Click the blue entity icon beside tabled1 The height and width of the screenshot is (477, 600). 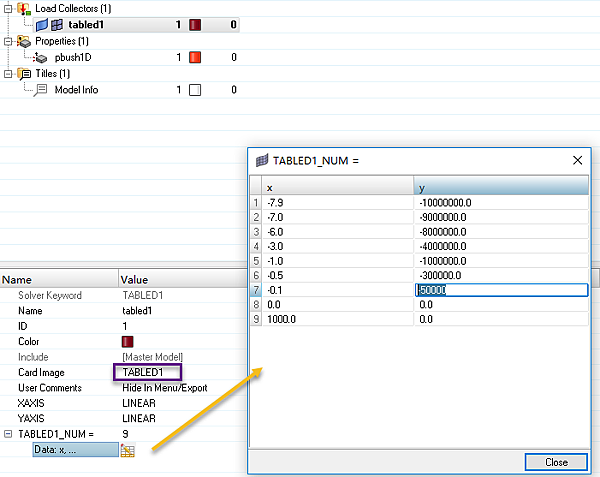pos(42,25)
